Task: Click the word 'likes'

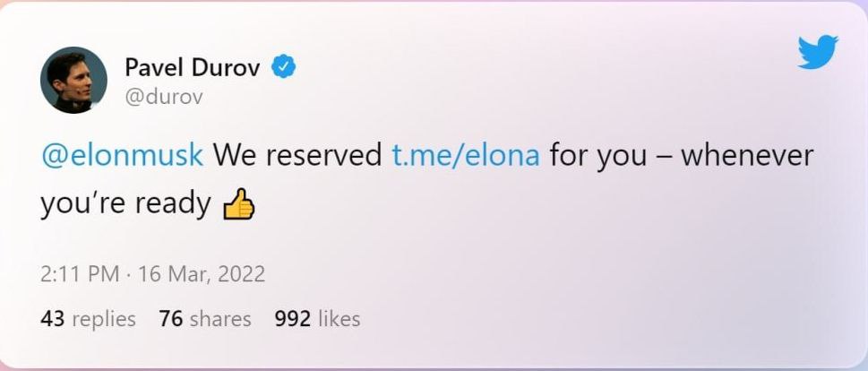Action: [340, 318]
